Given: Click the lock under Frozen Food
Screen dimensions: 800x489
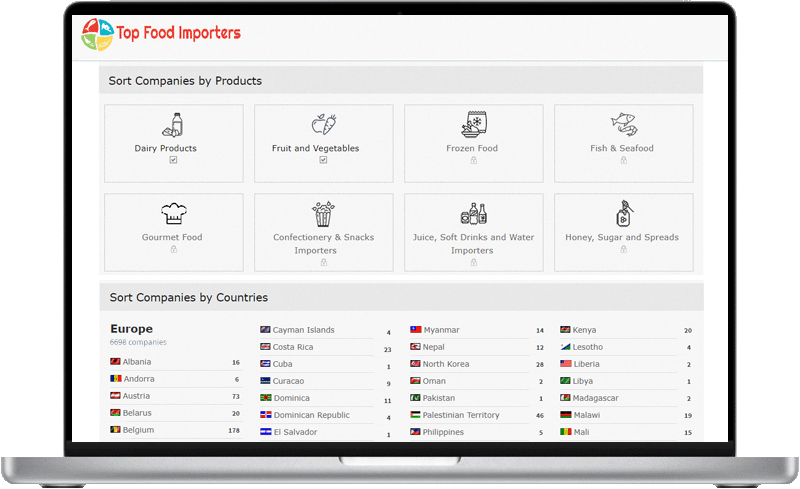Looking at the screenshot, I should (x=473, y=160).
